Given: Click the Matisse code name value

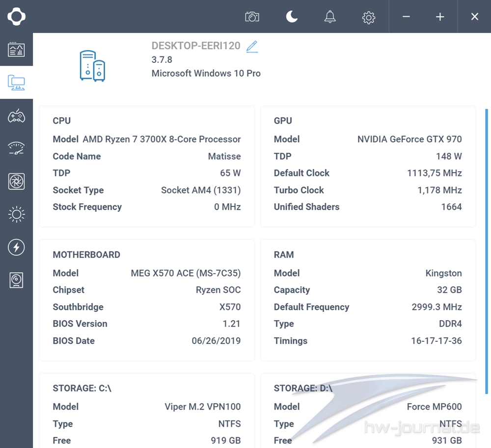Looking at the screenshot, I should click(224, 156).
